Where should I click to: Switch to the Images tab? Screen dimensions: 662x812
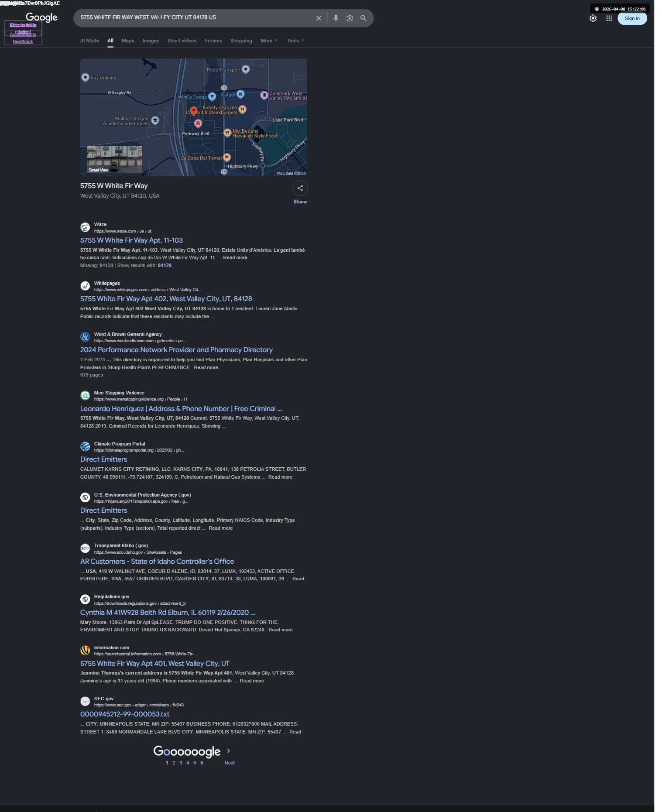click(151, 41)
